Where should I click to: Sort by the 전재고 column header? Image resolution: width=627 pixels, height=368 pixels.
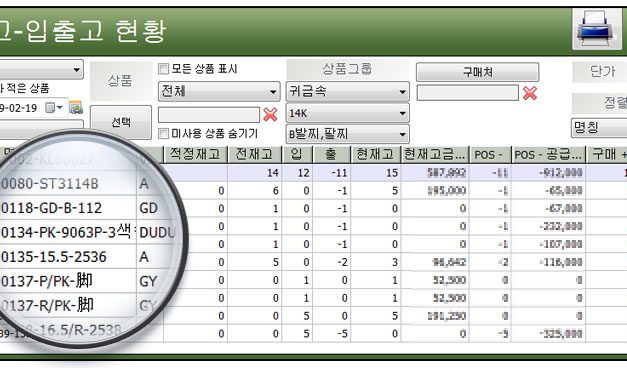(x=254, y=154)
